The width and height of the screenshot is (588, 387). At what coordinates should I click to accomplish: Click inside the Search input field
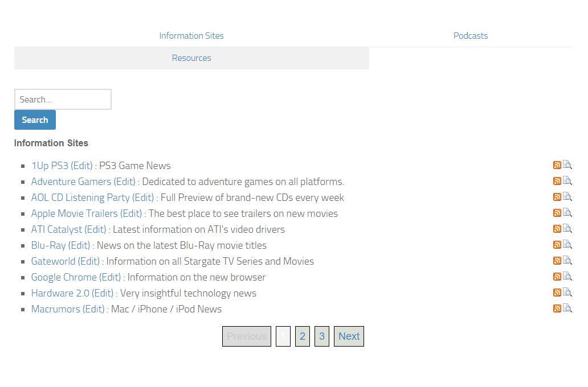pyautogui.click(x=63, y=99)
